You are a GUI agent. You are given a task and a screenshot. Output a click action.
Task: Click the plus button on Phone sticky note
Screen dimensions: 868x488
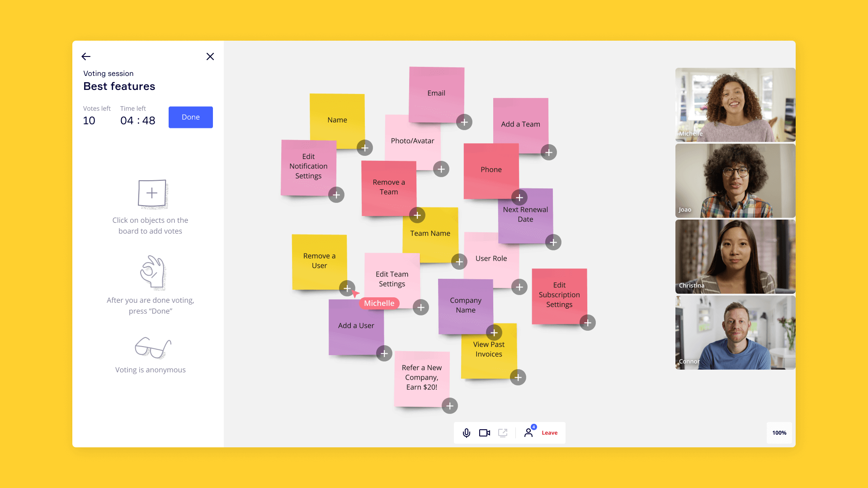click(x=519, y=197)
